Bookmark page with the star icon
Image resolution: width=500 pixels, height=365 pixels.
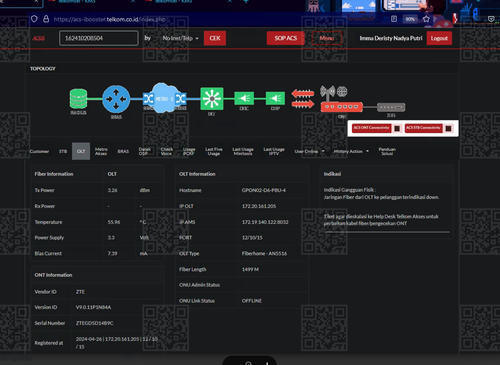click(x=426, y=19)
